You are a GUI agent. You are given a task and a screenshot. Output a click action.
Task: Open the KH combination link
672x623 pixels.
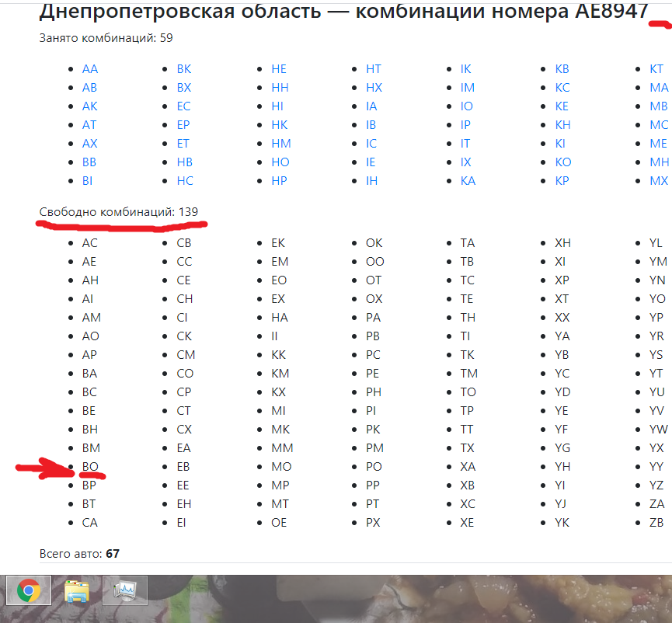563,125
